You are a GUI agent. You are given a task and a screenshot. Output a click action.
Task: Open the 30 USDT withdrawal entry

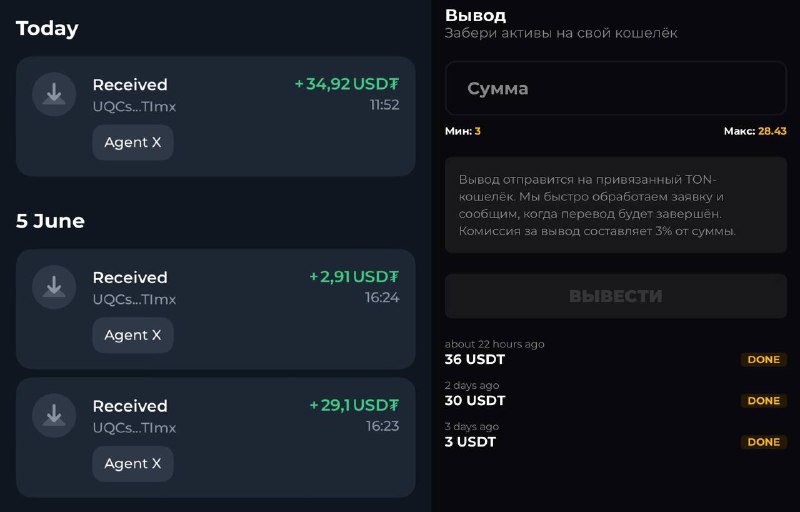(x=616, y=394)
